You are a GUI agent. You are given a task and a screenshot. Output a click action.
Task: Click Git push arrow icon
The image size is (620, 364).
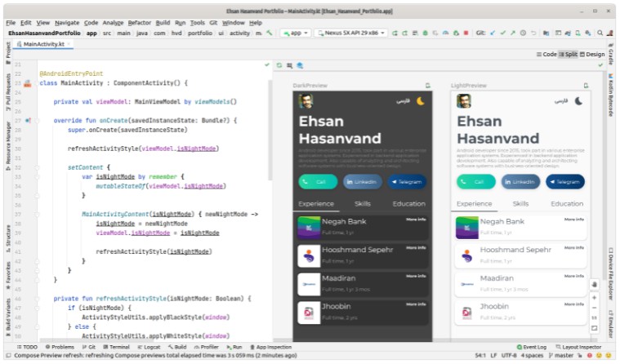pos(513,33)
